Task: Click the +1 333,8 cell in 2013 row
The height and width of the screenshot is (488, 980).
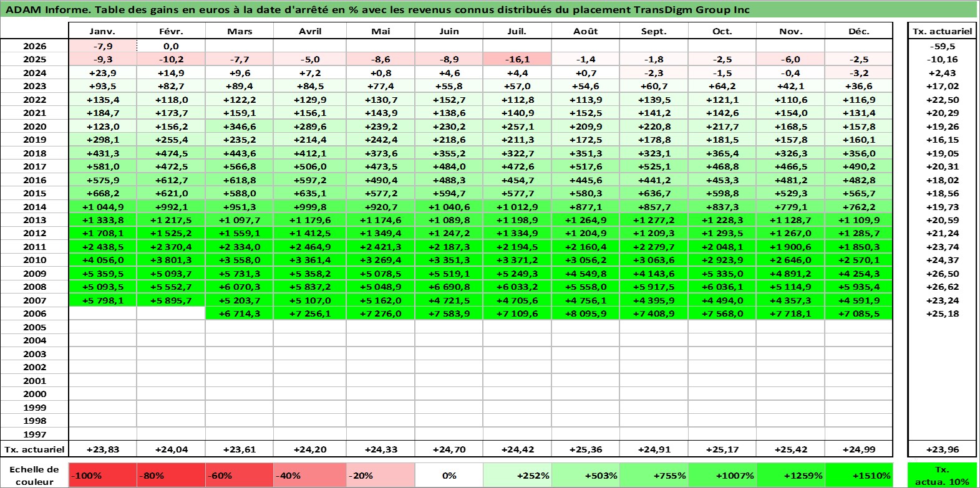Action: point(102,220)
